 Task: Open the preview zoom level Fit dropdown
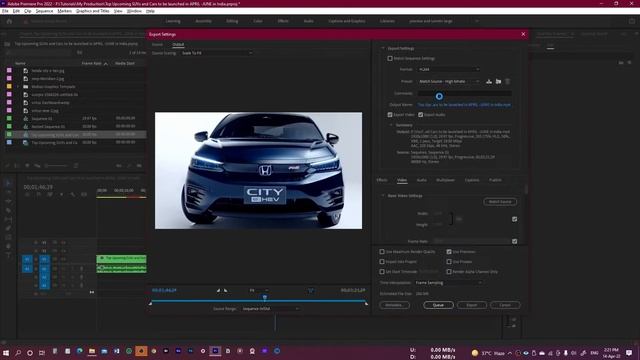click(259, 291)
